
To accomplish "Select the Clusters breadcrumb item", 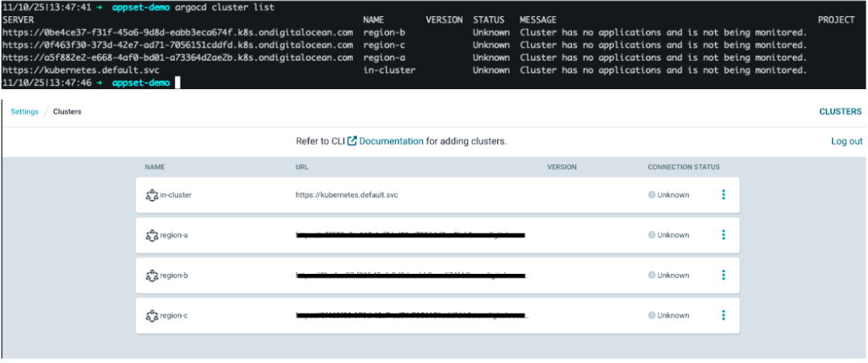I will [67, 112].
